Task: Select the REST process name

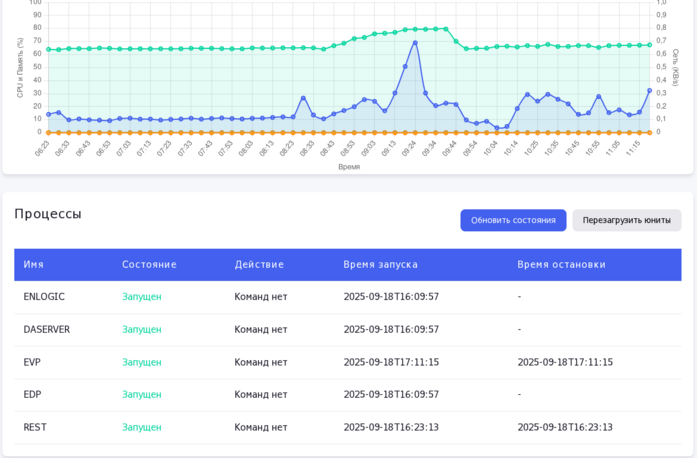Action: click(x=35, y=427)
